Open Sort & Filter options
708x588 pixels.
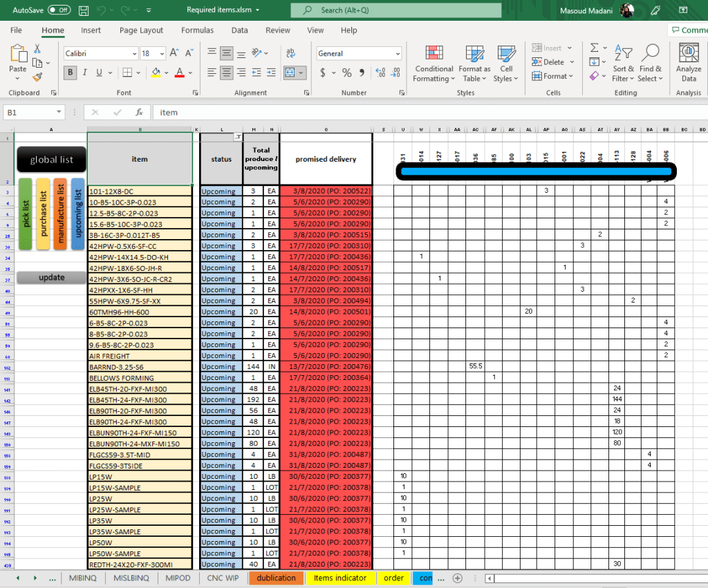(623, 64)
